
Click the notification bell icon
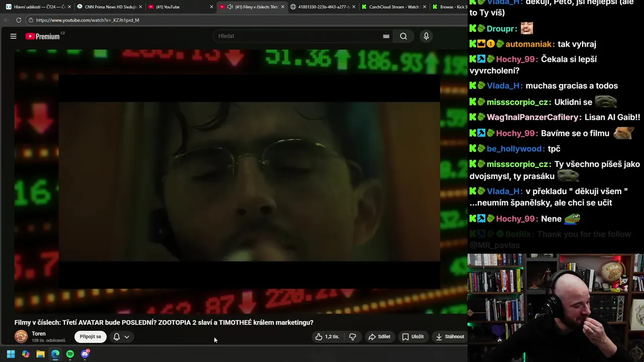tap(117, 337)
